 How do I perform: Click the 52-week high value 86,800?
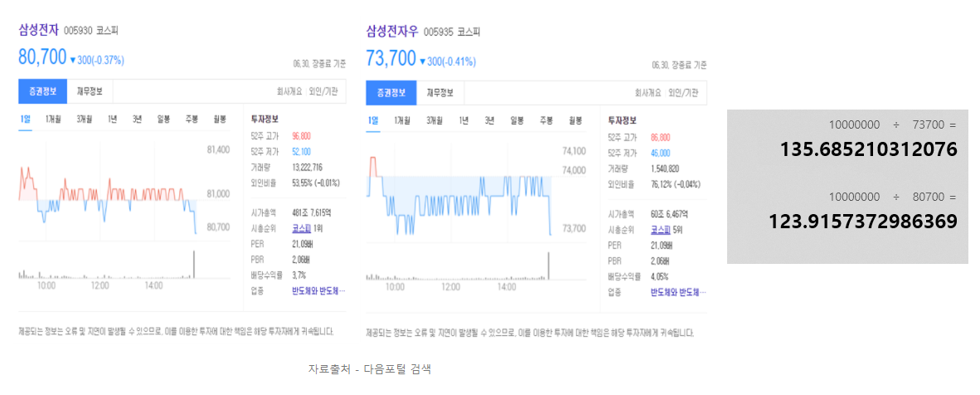661,136
